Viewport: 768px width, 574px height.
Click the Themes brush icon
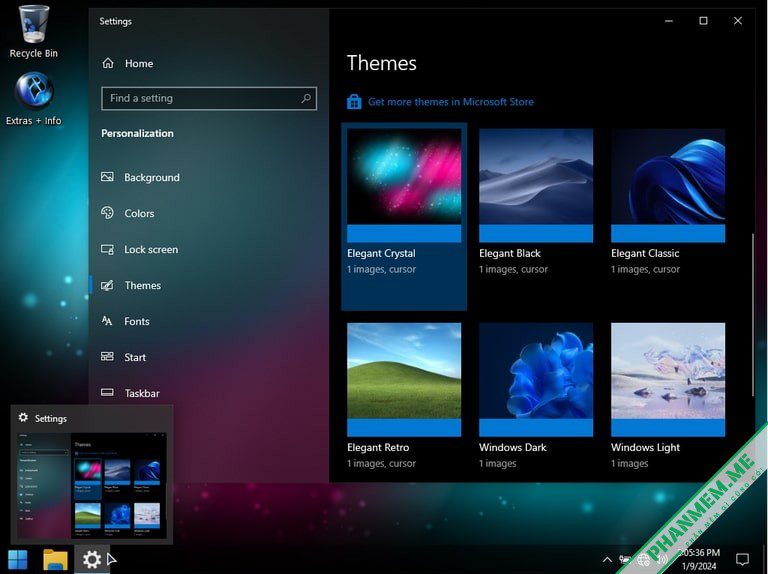pyautogui.click(x=107, y=285)
